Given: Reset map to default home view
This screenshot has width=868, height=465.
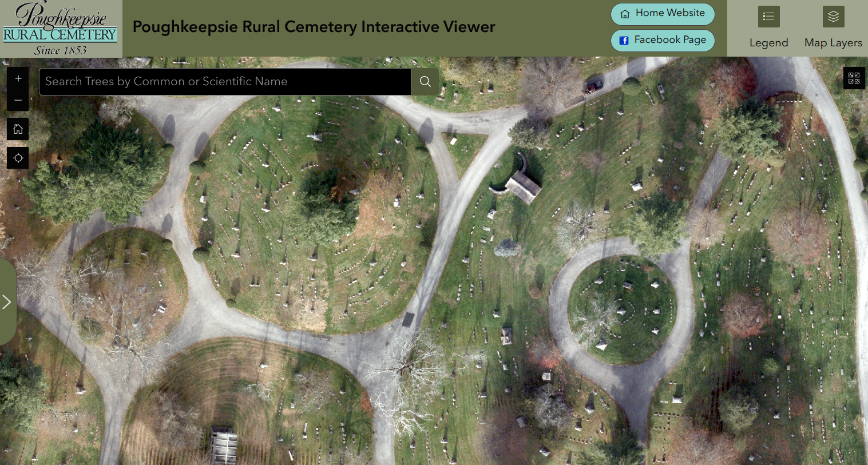Looking at the screenshot, I should click(18, 129).
